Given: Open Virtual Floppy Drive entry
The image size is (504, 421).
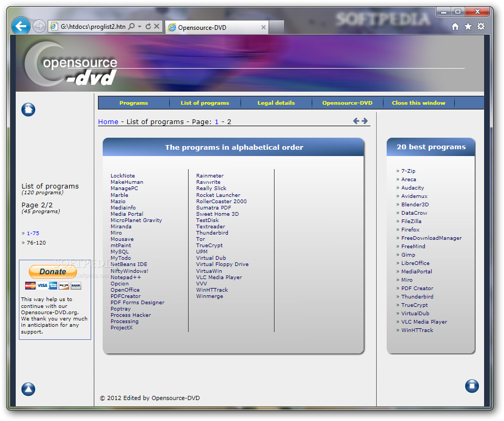Looking at the screenshot, I should (x=222, y=264).
